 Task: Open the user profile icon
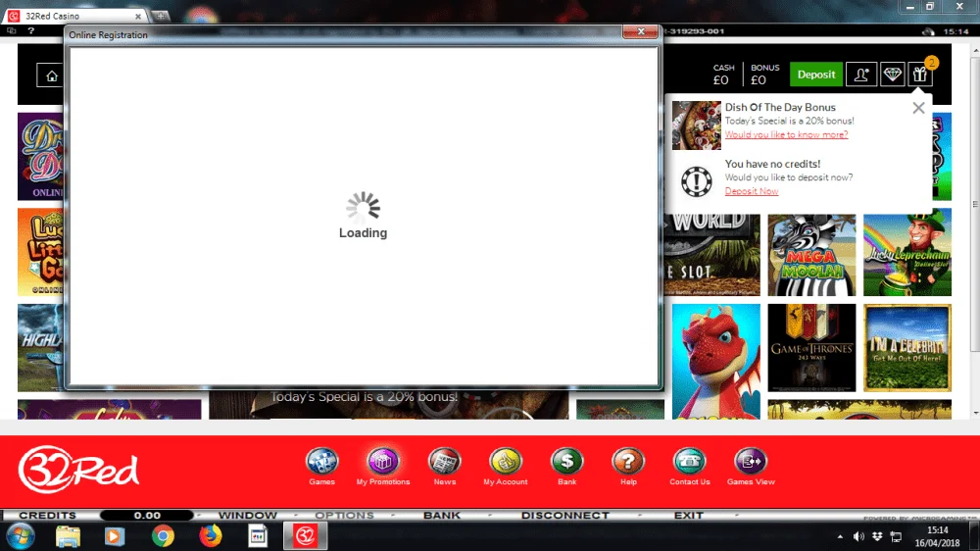click(861, 75)
